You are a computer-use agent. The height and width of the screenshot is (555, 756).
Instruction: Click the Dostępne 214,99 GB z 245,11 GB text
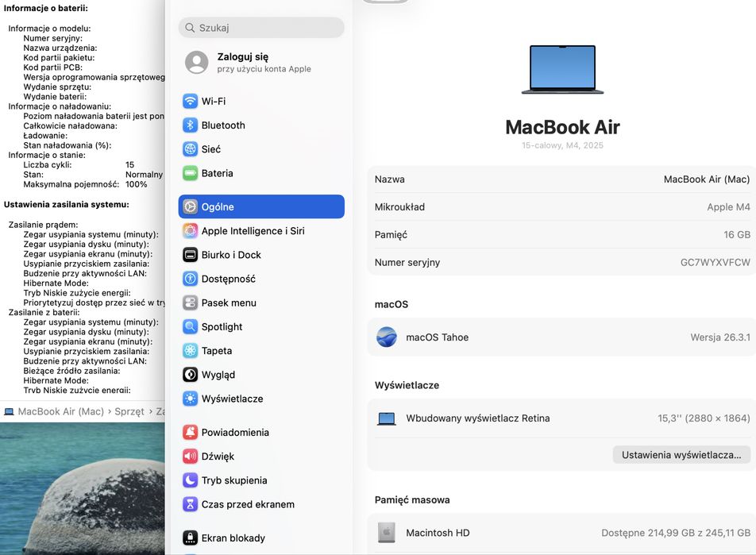676,533
